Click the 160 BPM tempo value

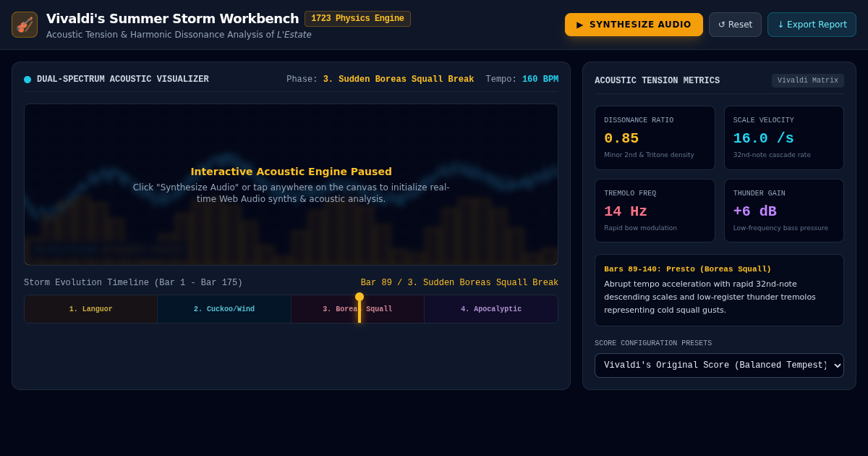tap(540, 80)
